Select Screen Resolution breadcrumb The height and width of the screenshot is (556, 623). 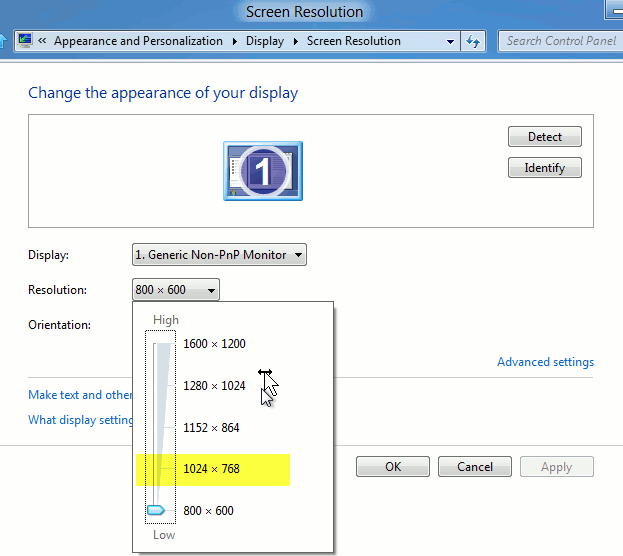click(354, 41)
